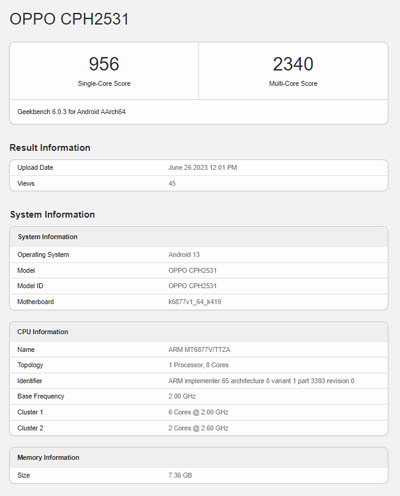400x496 pixels.
Task: Click the 2340 multi-core score
Action: (x=293, y=64)
